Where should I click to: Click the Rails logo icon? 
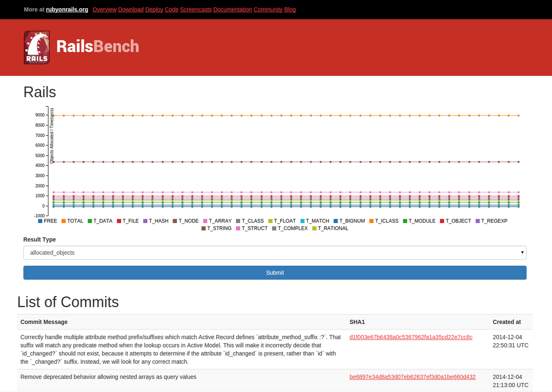pyautogui.click(x=37, y=47)
